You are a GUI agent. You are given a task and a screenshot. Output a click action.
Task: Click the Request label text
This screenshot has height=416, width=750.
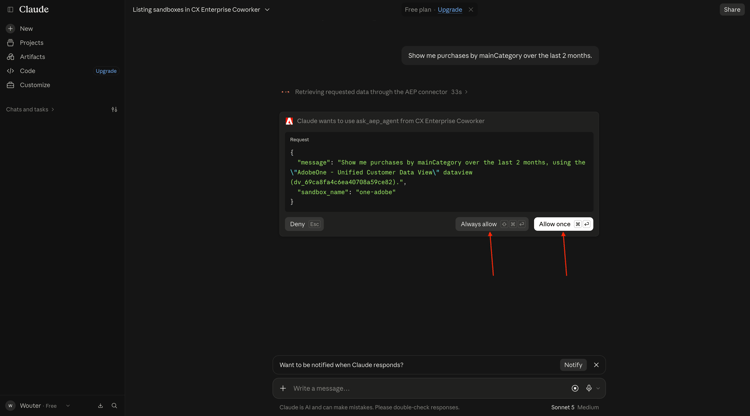click(x=299, y=140)
